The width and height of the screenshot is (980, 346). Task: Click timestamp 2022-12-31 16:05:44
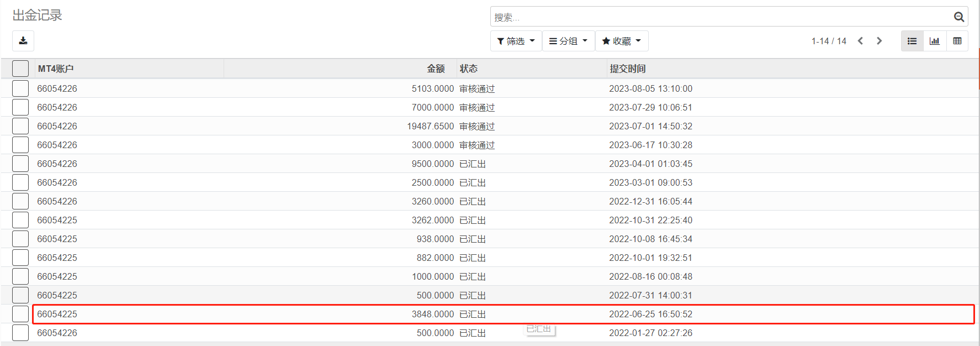pos(650,201)
